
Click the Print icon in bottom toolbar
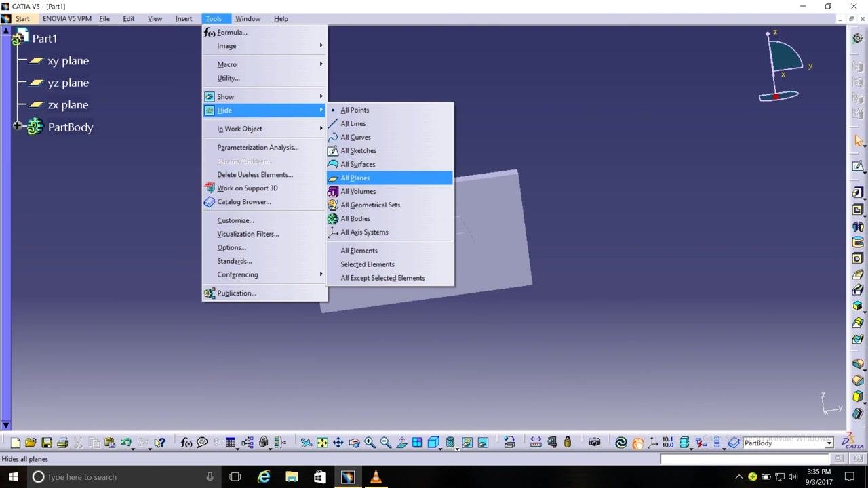(63, 443)
